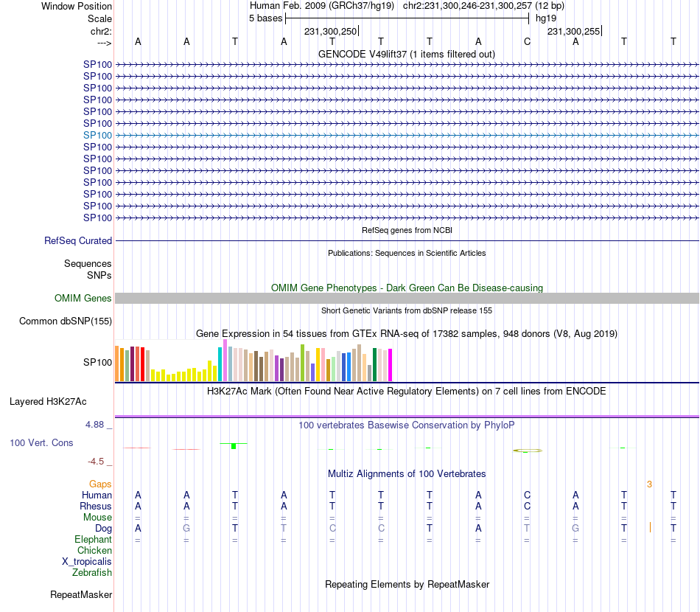Click the 5 bases scale bar
700x612 pixels.
click(407, 18)
